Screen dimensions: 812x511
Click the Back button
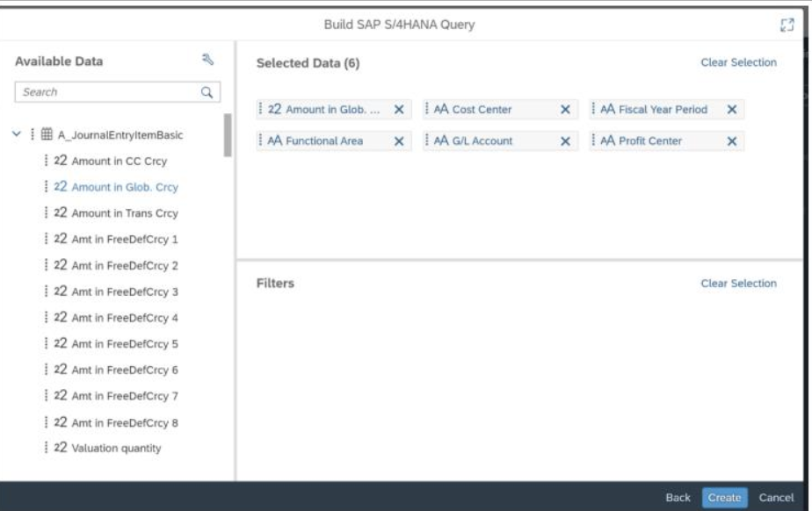pyautogui.click(x=678, y=498)
